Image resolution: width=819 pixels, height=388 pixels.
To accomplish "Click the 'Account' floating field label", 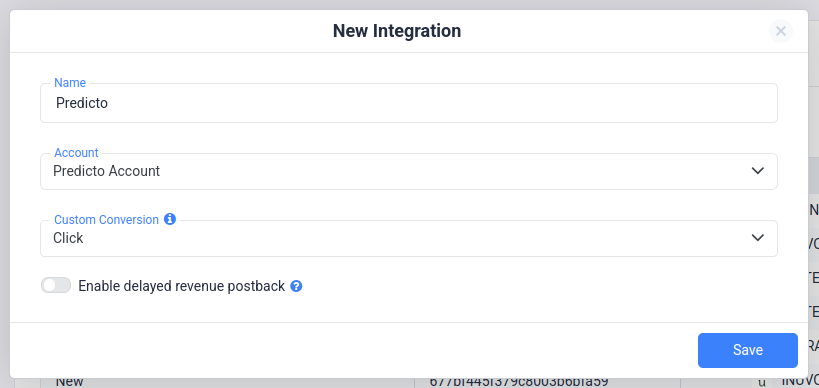I will [x=76, y=152].
